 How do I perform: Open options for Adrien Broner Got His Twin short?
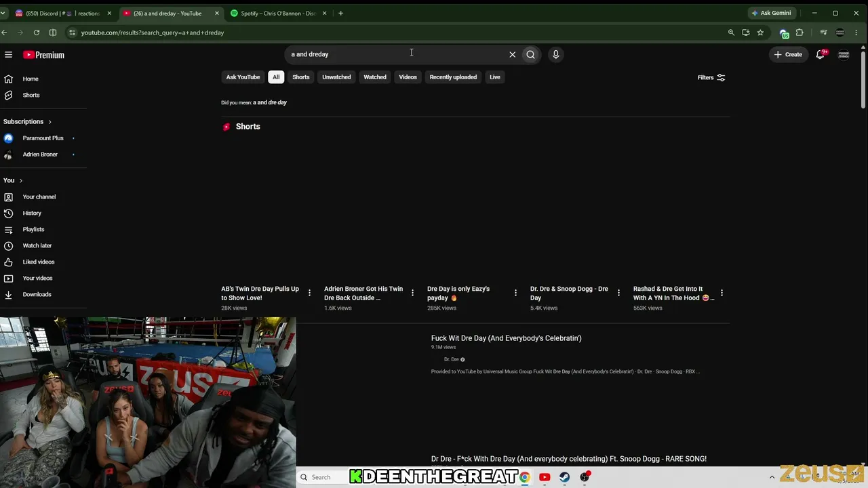click(412, 293)
